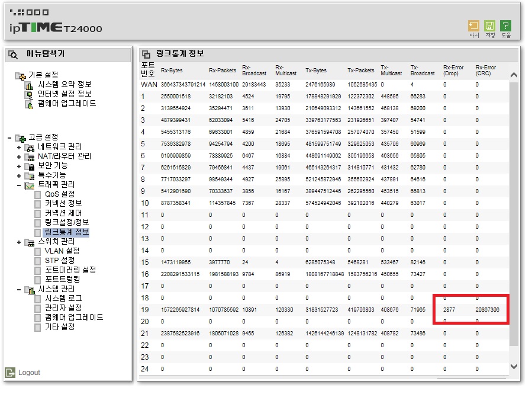Open the 도움 help icon
532x394 pixels.
pyautogui.click(x=505, y=26)
